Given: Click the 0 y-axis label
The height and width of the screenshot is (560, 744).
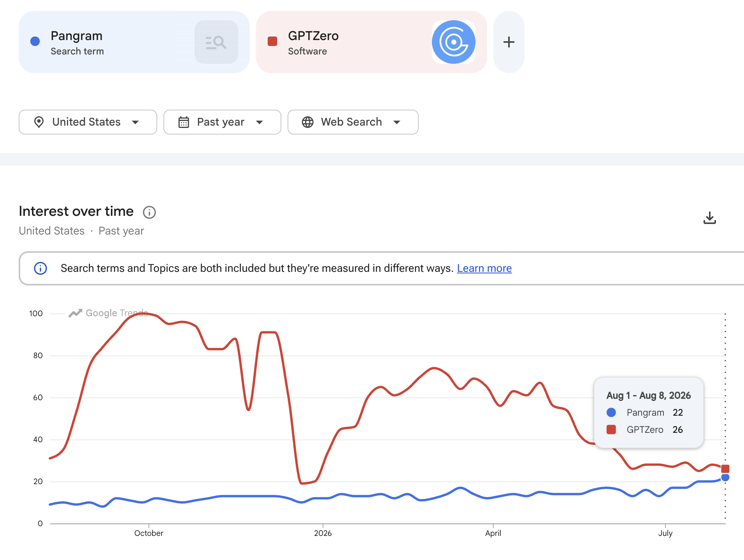Looking at the screenshot, I should coord(40,523).
